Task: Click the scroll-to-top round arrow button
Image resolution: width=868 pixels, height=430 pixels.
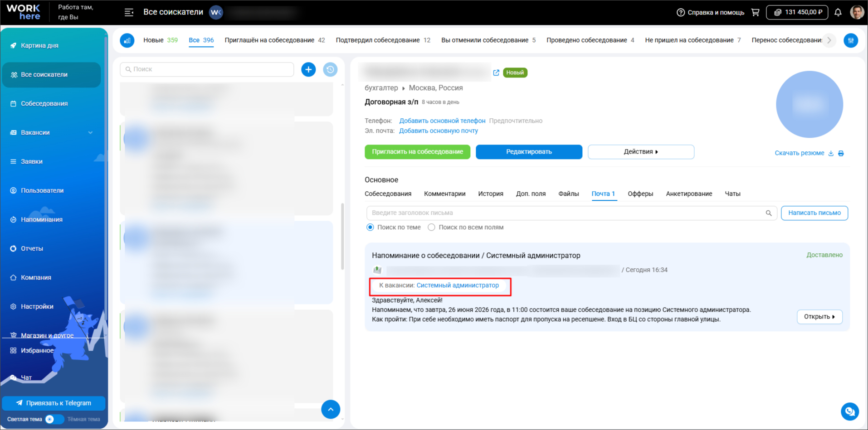Action: pyautogui.click(x=331, y=410)
